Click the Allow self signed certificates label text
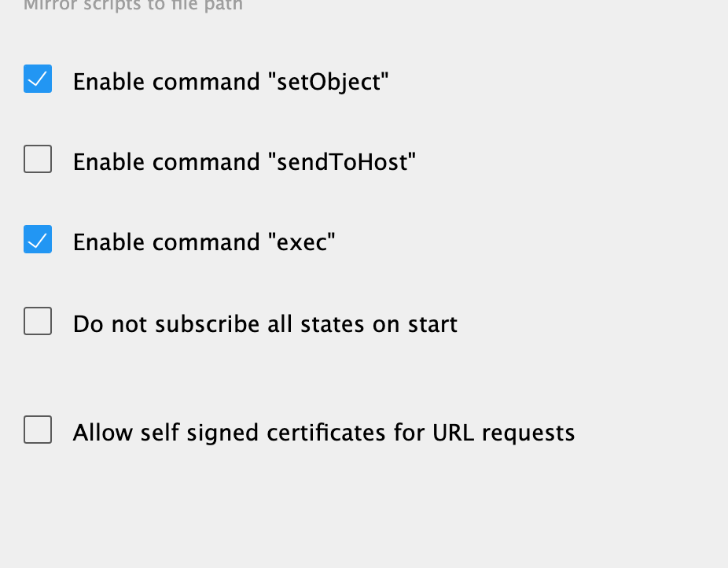The height and width of the screenshot is (568, 728). [323, 433]
